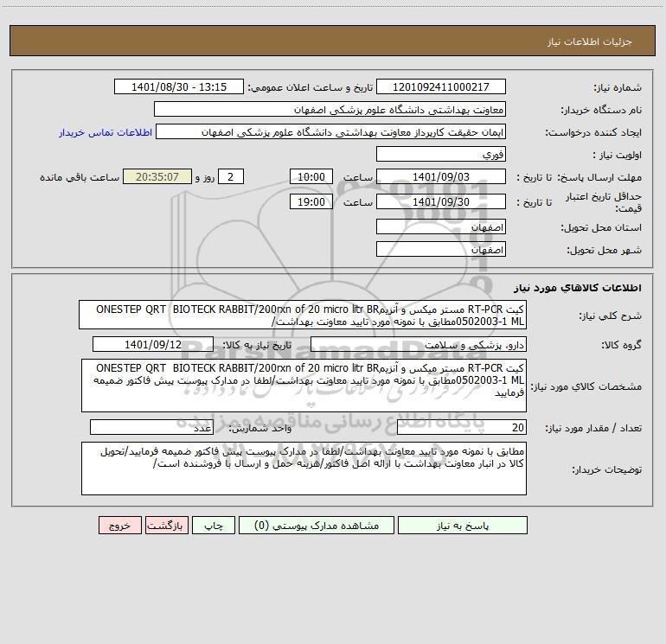The height and width of the screenshot is (644, 666).
Task: Open 'مشاهده مدارک پیوستی (0)' button
Action: pyautogui.click(x=317, y=526)
